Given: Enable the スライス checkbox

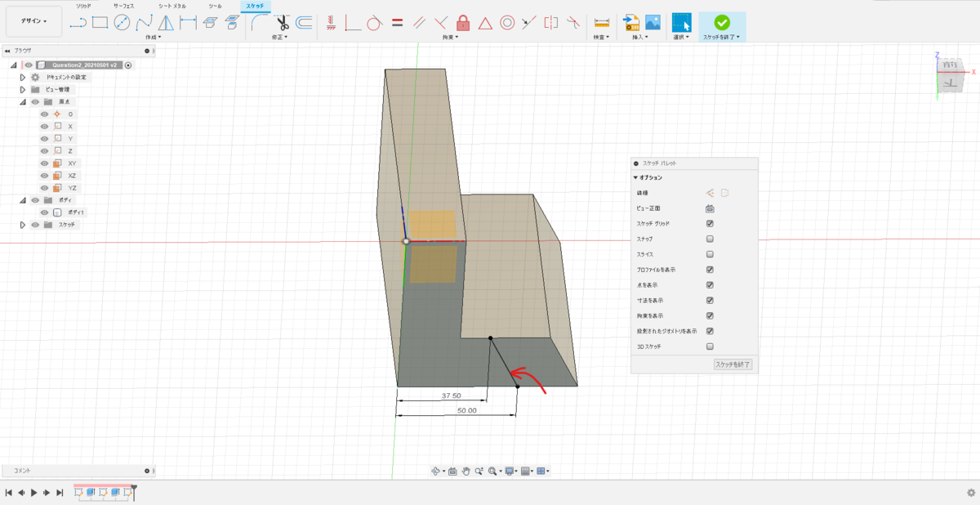Looking at the screenshot, I should pyautogui.click(x=710, y=254).
